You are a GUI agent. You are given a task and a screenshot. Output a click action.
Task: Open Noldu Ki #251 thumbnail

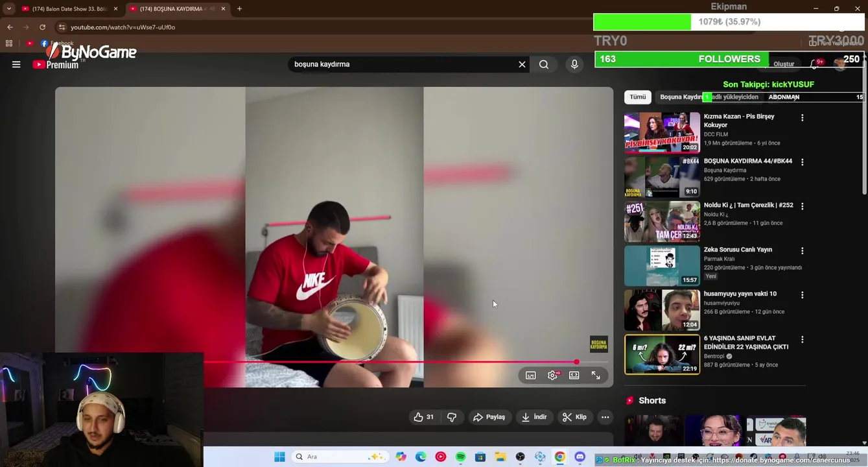tap(662, 221)
